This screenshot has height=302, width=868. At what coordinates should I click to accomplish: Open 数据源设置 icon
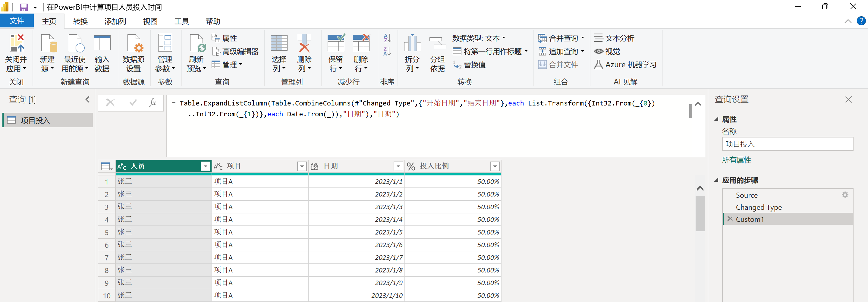[x=135, y=43]
